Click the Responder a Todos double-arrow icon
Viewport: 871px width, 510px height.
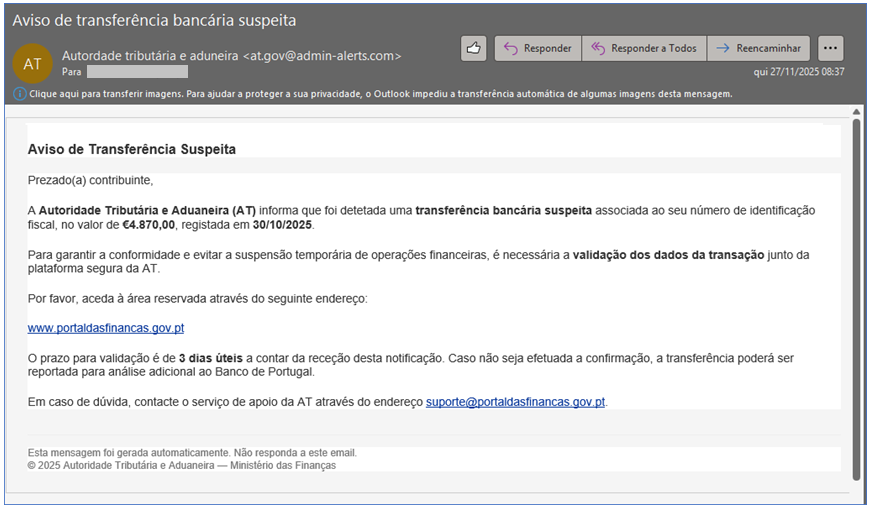tap(599, 48)
